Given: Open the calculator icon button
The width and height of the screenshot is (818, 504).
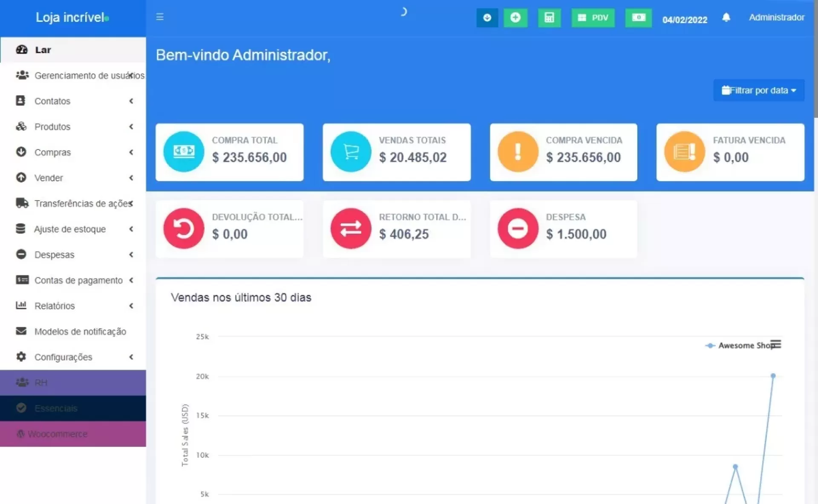Looking at the screenshot, I should (x=549, y=18).
